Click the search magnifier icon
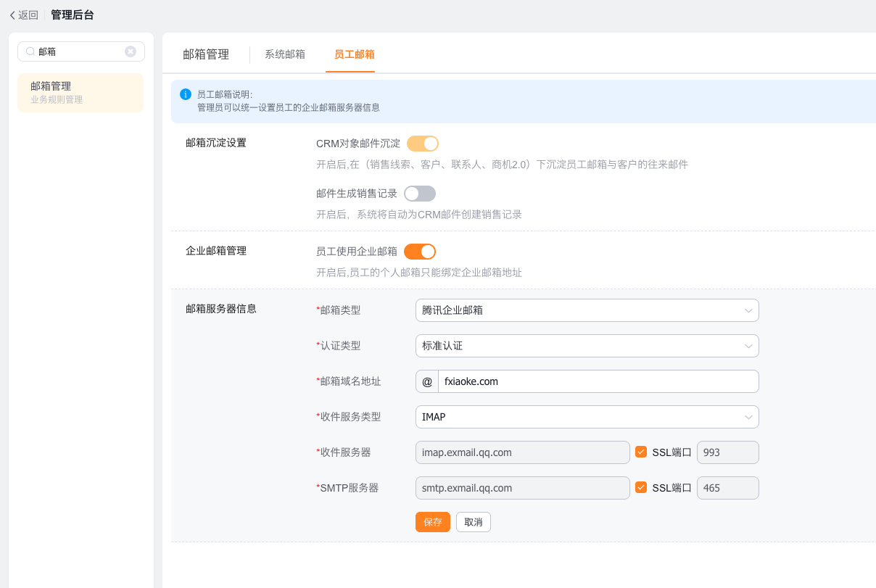876x588 pixels. point(30,51)
